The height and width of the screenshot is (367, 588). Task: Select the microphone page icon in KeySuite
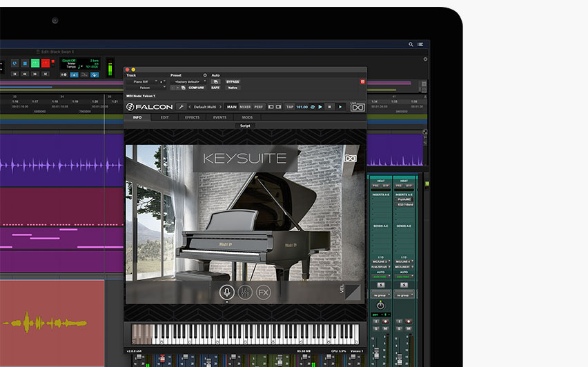coord(227,292)
